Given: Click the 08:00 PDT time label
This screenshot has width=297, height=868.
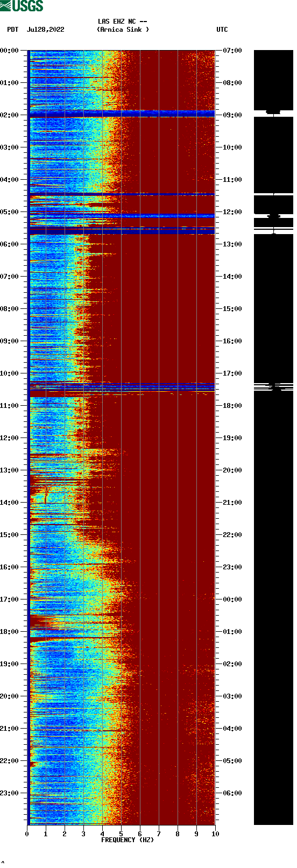Looking at the screenshot, I should 10,309.
